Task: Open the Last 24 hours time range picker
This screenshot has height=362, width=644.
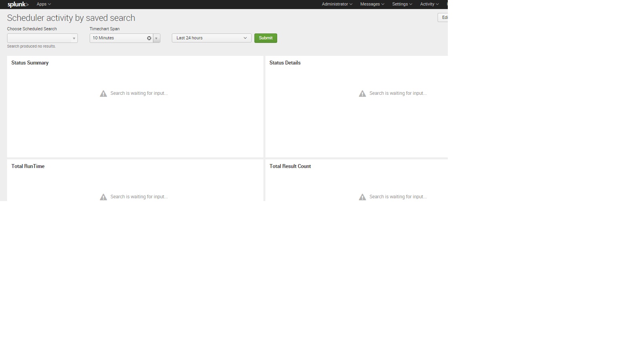Action: [211, 38]
